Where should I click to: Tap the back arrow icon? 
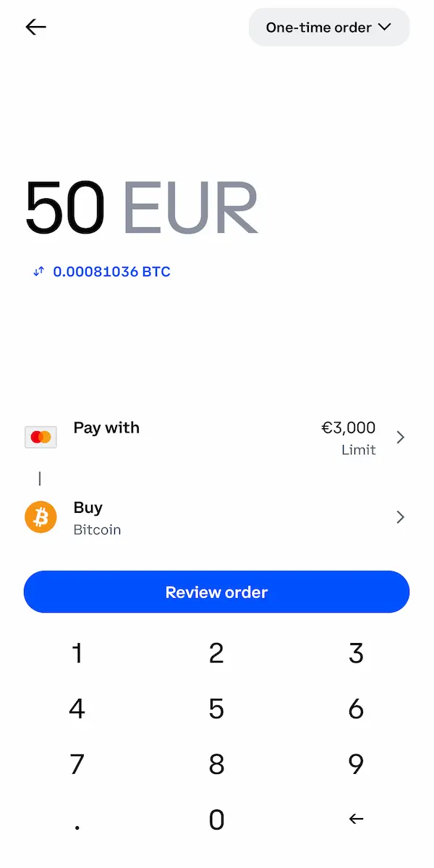pos(35,27)
